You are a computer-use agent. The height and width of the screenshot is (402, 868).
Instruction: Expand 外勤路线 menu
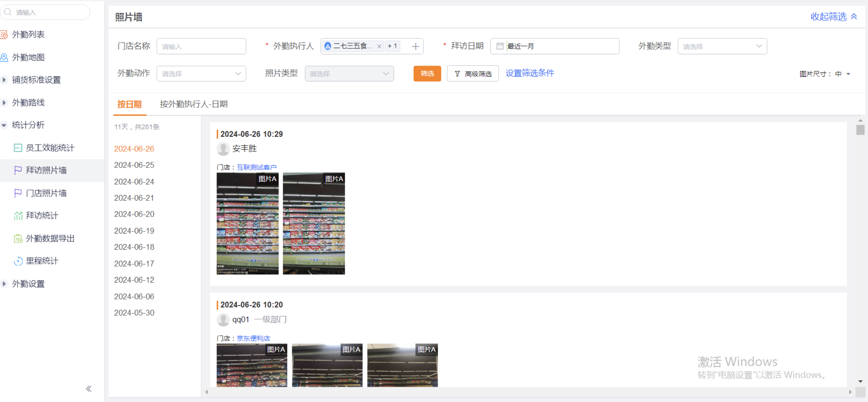tap(4, 103)
